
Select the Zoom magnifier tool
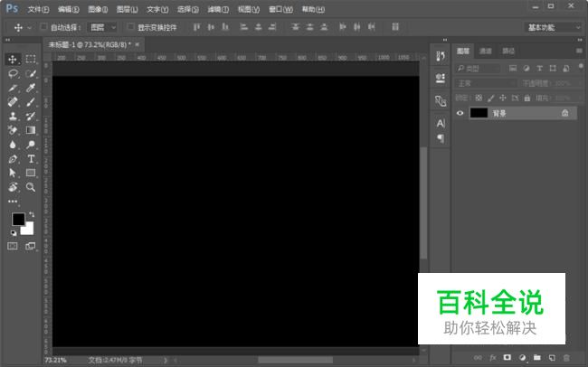click(31, 187)
